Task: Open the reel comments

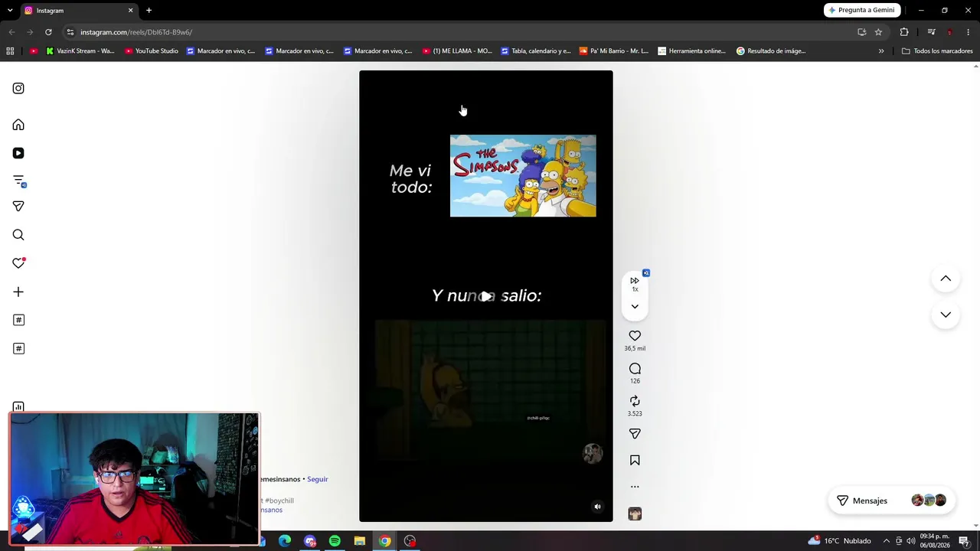Action: 635,369
